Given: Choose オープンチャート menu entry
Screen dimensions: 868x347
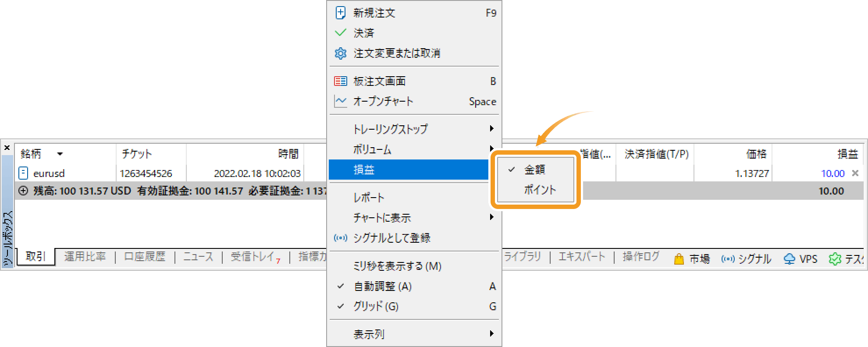Looking at the screenshot, I should 414,101.
